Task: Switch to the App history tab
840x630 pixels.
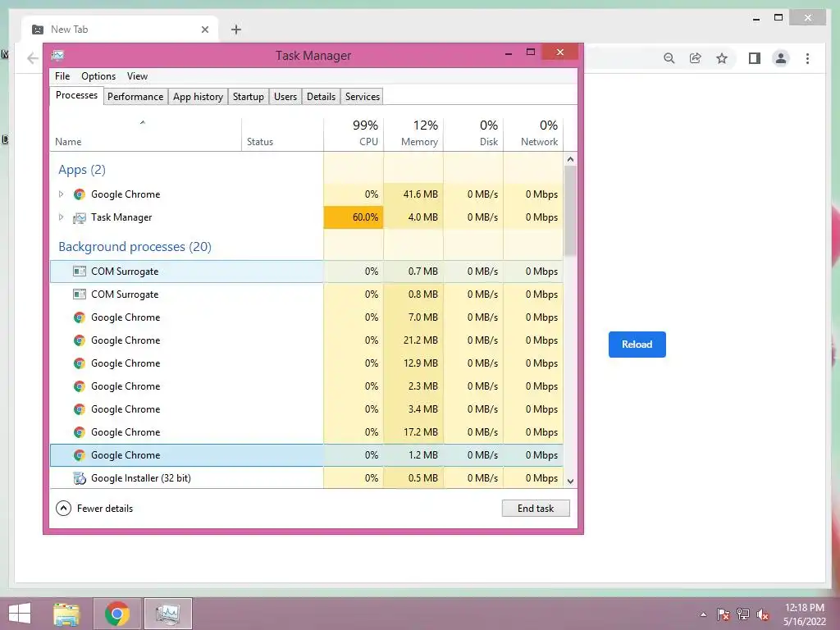Action: (x=198, y=97)
